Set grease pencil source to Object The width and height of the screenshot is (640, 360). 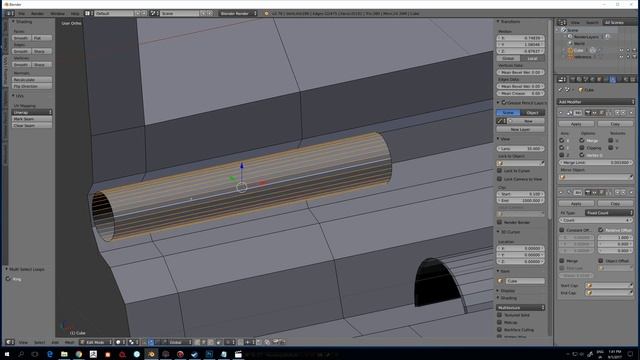(533, 113)
